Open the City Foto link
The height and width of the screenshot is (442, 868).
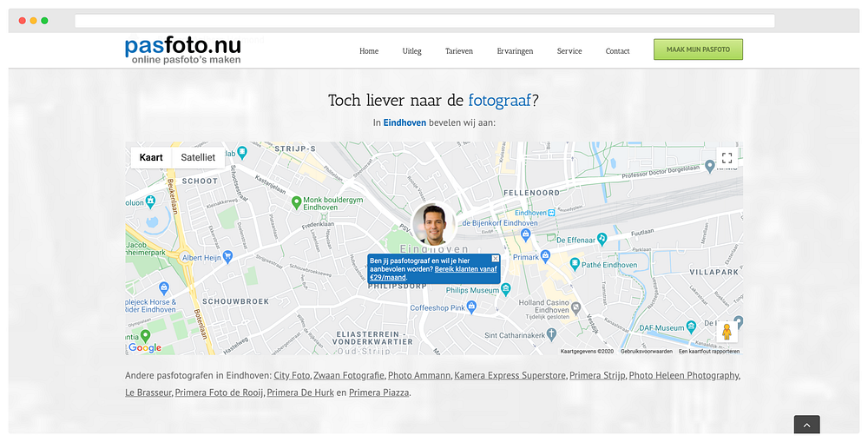292,375
